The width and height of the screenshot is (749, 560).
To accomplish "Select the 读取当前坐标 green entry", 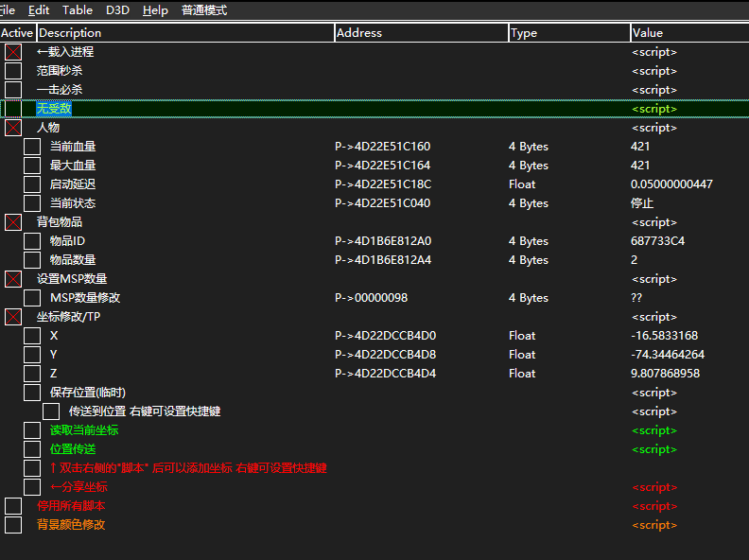I will click(x=84, y=430).
